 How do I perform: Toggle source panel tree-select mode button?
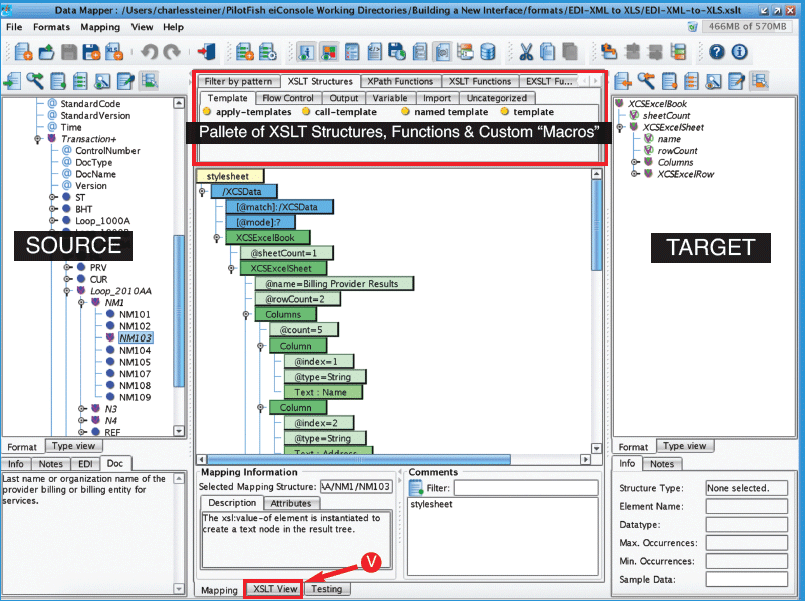[x=149, y=81]
